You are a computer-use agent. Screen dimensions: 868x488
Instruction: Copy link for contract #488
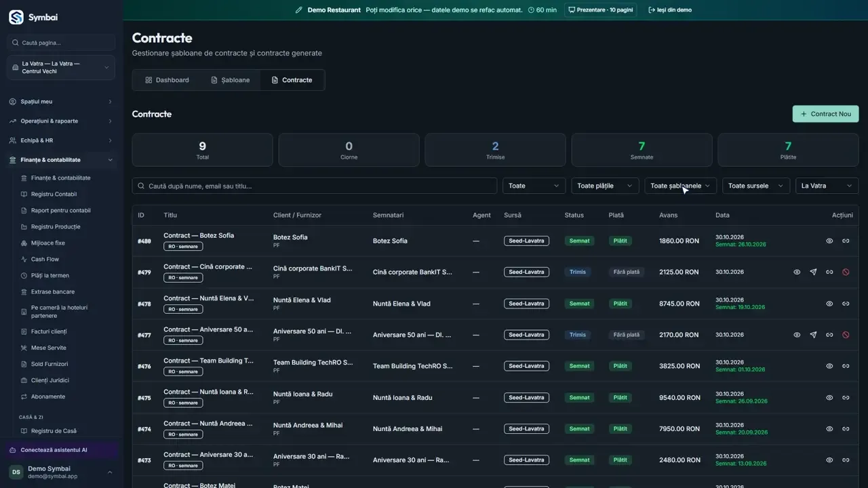(846, 241)
